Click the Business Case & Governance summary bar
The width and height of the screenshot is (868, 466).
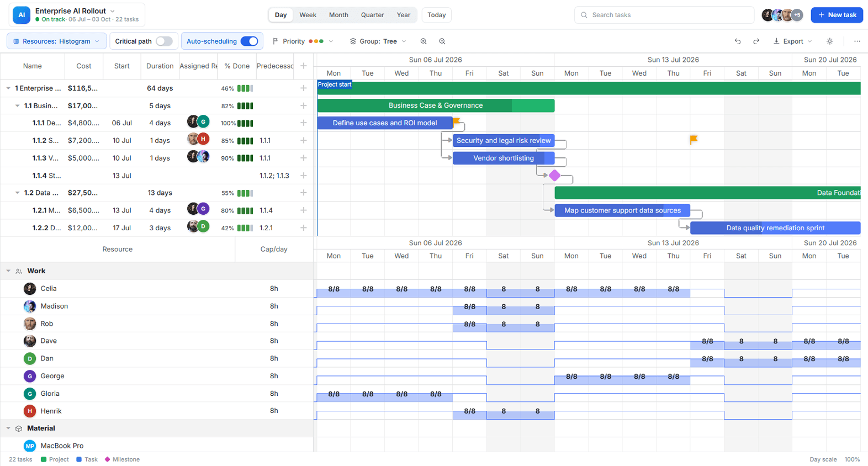tap(436, 105)
